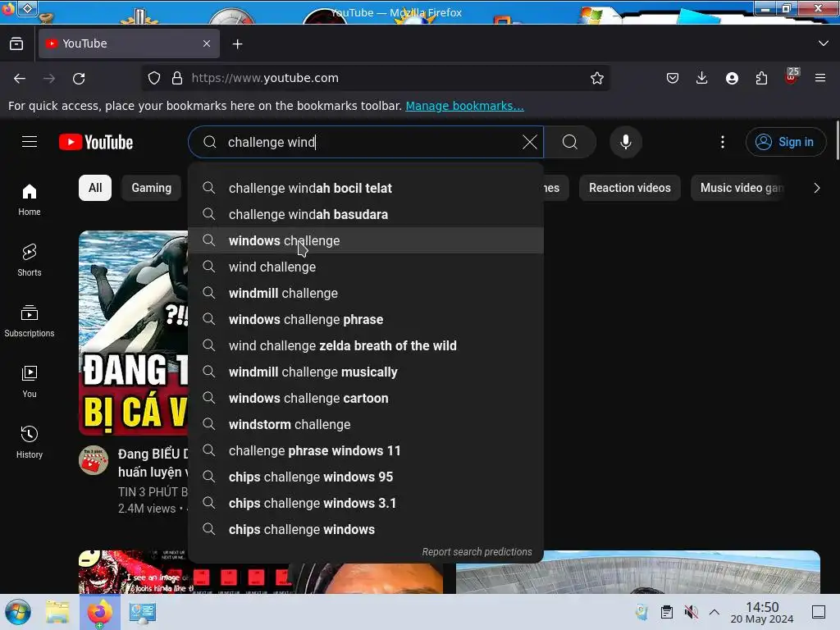Start voice search with the microphone
The height and width of the screenshot is (630, 840).
625,142
